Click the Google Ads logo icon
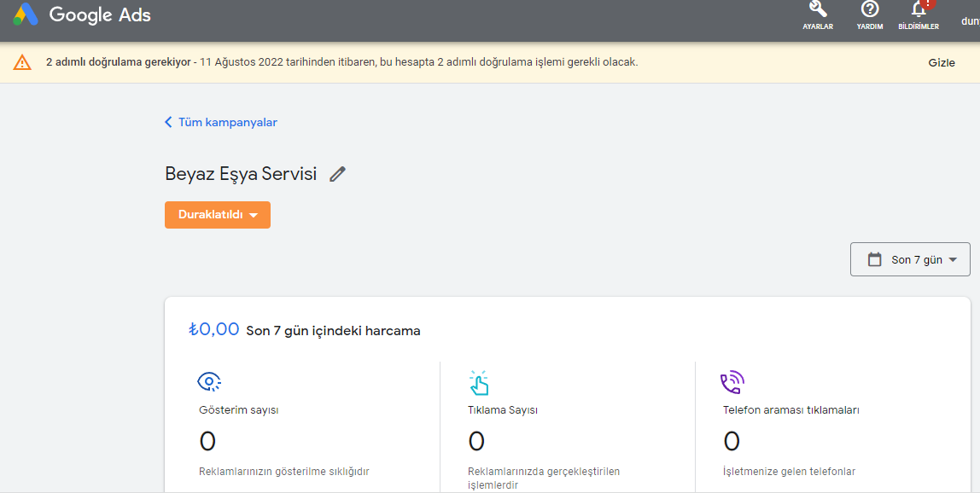Viewport: 980px width, 493px height. tap(26, 14)
